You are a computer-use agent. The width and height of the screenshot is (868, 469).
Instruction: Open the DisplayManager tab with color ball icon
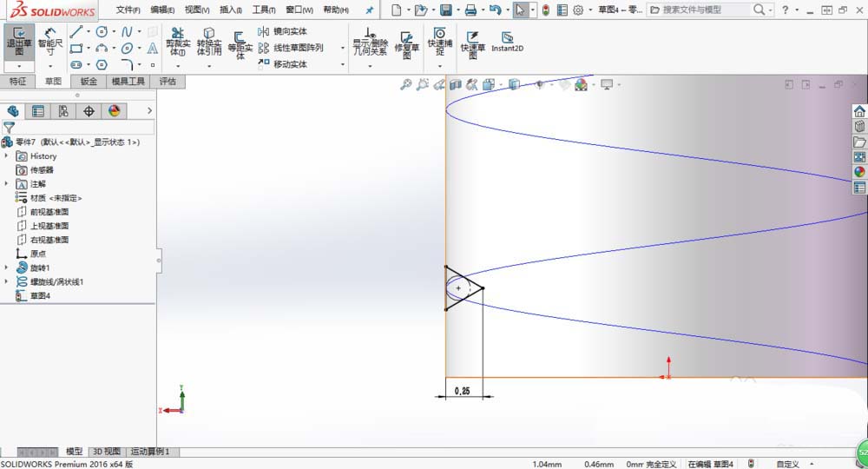tap(113, 111)
